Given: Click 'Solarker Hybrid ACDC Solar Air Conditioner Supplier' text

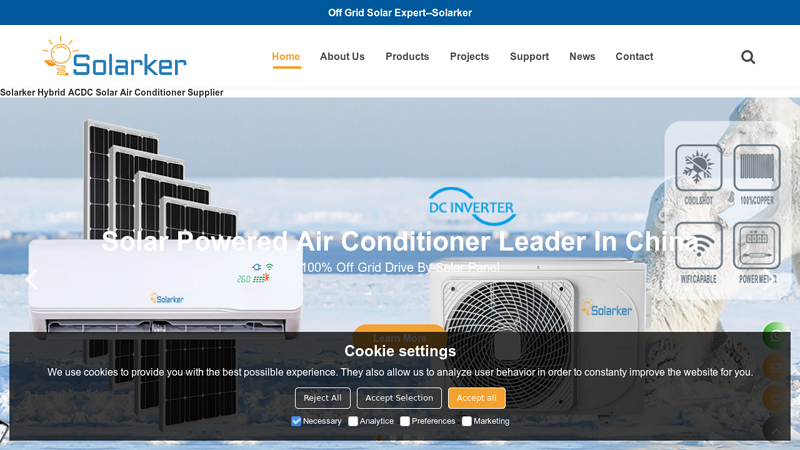Looking at the screenshot, I should 112,92.
